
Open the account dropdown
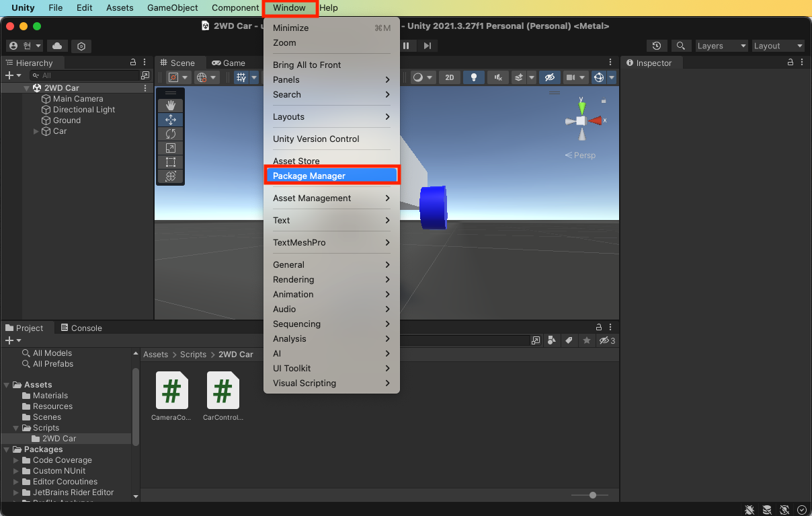[x=25, y=46]
